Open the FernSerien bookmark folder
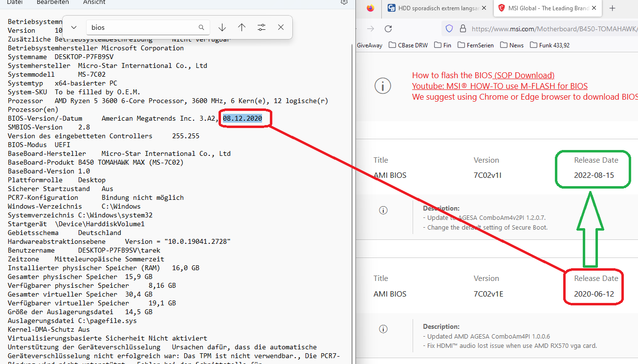The image size is (638, 364). click(x=476, y=45)
